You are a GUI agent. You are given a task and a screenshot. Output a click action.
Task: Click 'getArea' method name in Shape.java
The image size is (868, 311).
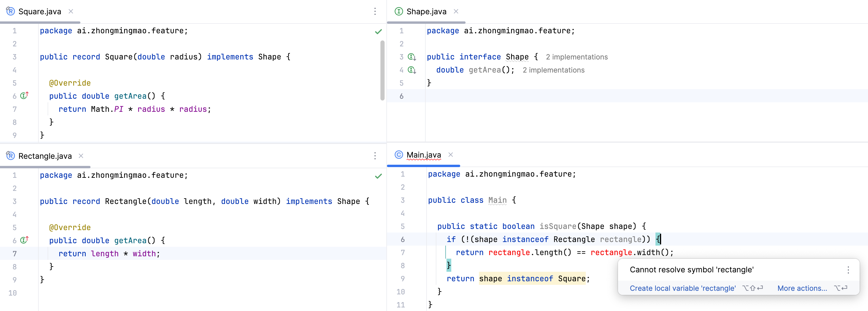(485, 70)
